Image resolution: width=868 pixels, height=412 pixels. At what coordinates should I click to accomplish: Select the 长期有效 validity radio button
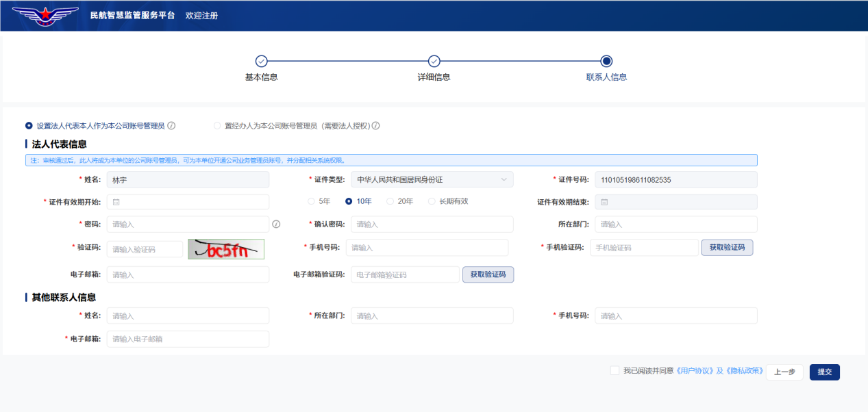tap(432, 201)
